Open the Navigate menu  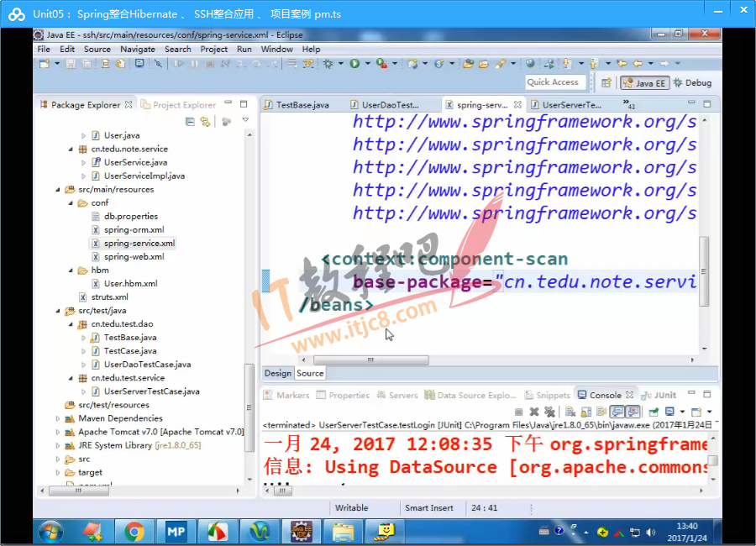[138, 50]
